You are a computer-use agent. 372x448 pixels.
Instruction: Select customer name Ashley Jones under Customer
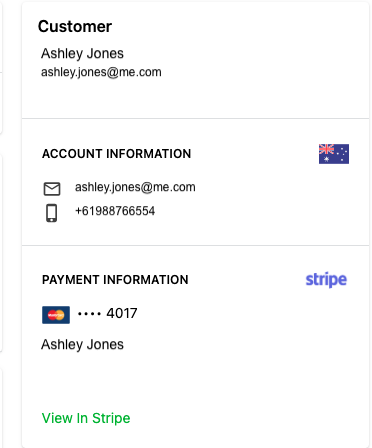point(82,53)
